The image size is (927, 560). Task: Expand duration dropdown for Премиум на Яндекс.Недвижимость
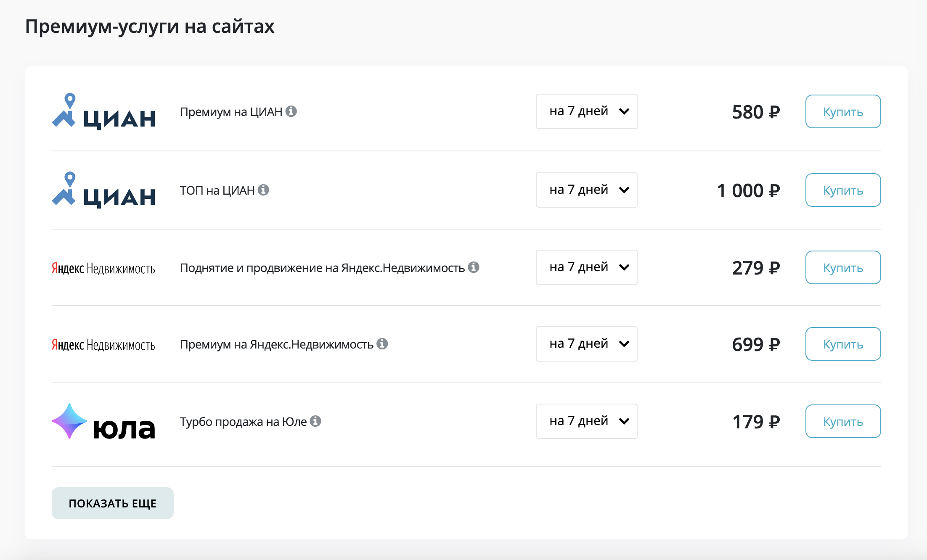[587, 344]
